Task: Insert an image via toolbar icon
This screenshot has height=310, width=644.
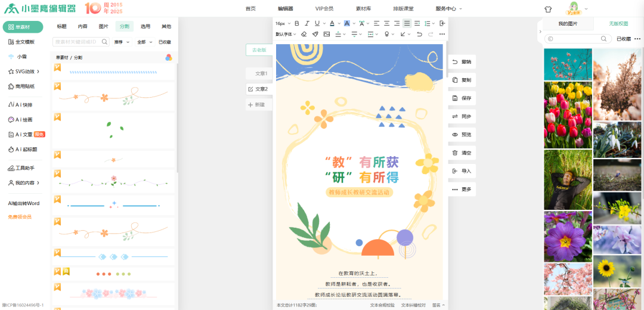Action: click(x=326, y=35)
